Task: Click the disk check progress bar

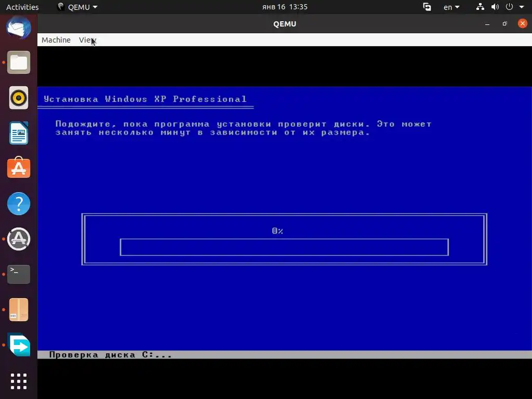Action: pos(284,247)
